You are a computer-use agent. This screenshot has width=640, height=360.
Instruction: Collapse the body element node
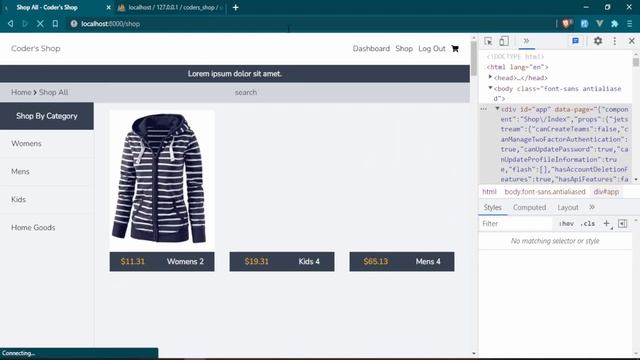click(x=490, y=88)
